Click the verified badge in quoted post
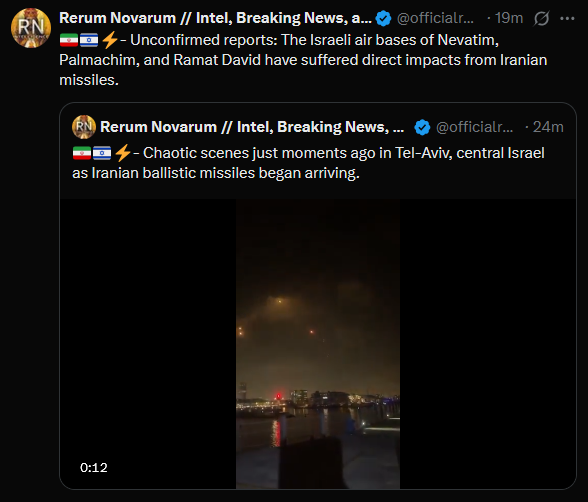 click(x=422, y=127)
